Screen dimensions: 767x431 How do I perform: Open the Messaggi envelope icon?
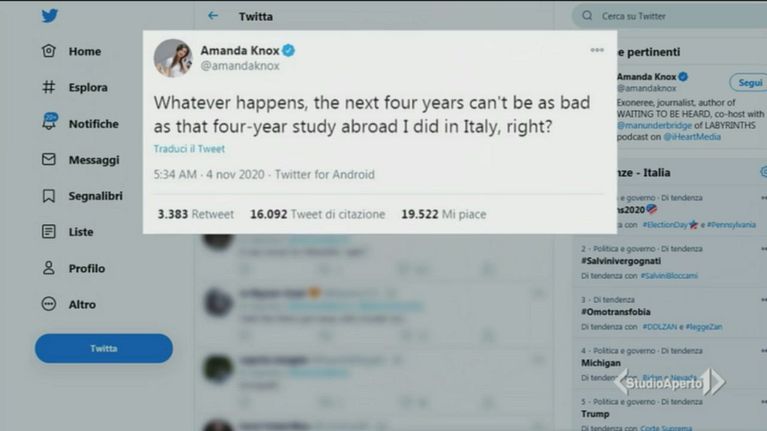point(48,159)
